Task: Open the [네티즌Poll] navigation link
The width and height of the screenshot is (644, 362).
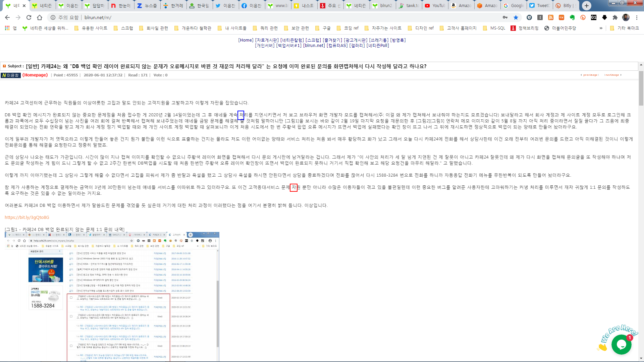Action: [378, 46]
